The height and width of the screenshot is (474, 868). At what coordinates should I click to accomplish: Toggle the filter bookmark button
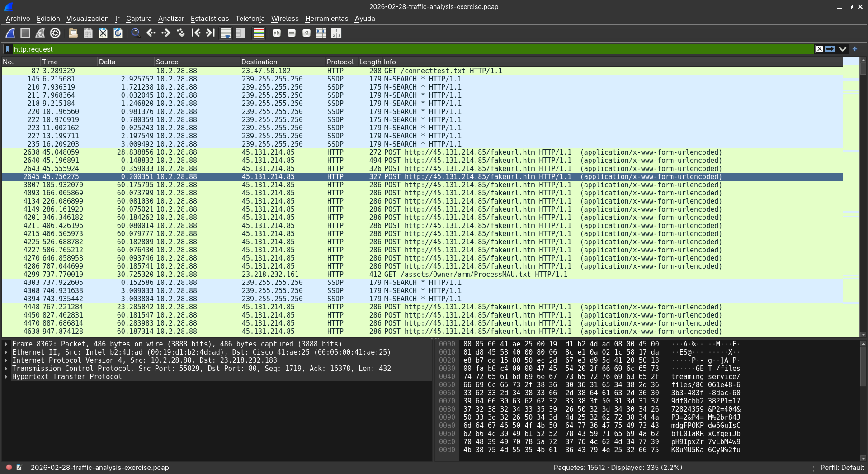8,49
